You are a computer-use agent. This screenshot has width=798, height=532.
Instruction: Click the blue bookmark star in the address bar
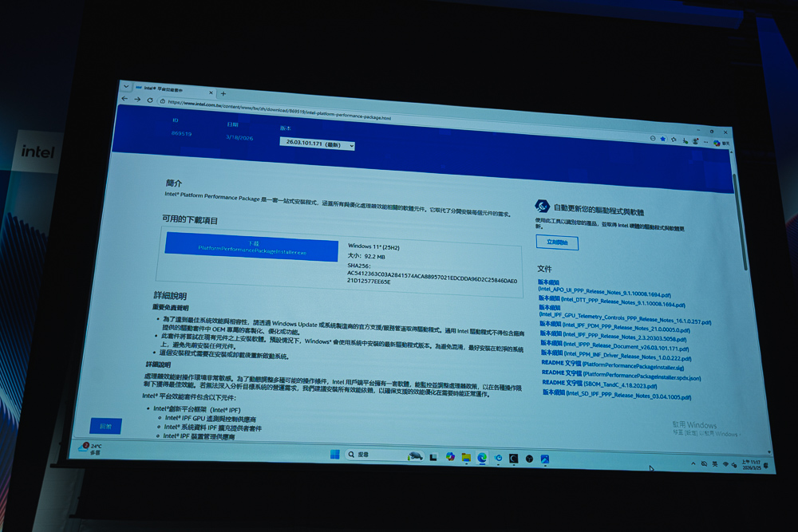pos(662,139)
